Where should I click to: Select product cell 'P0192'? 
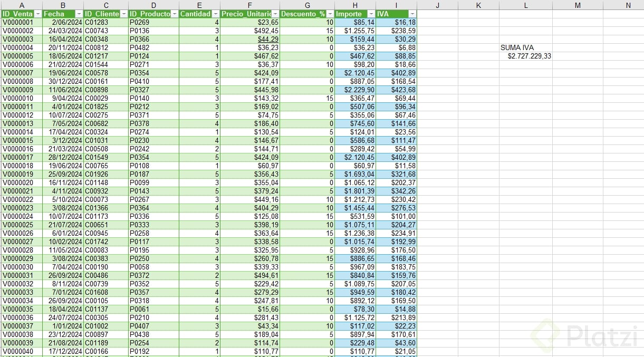click(153, 351)
